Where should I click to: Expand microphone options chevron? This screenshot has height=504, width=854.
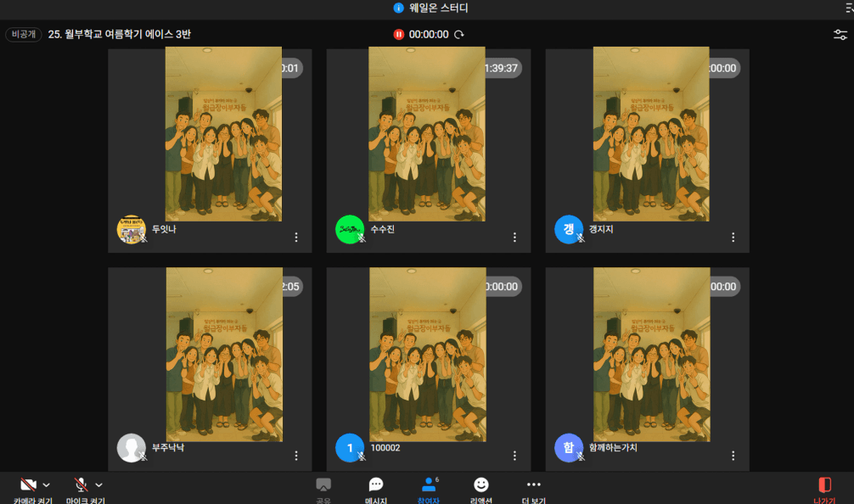coord(98,485)
